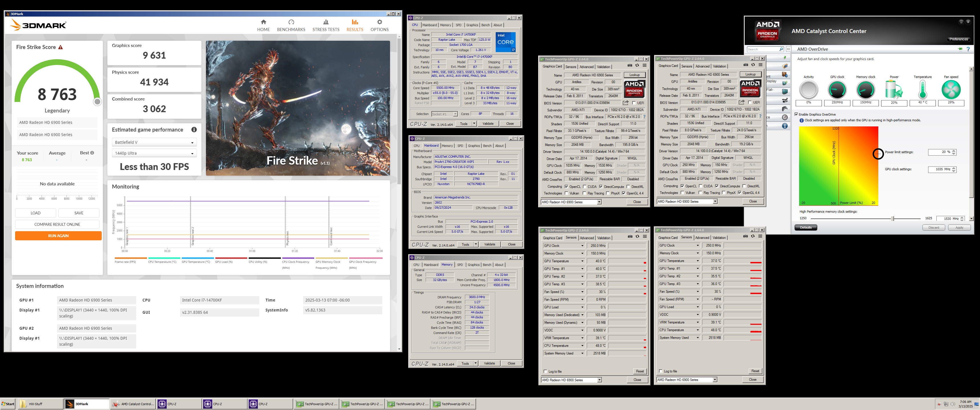Take screenshot in GPU-Z window showing 1035 MHz clock

630,65
